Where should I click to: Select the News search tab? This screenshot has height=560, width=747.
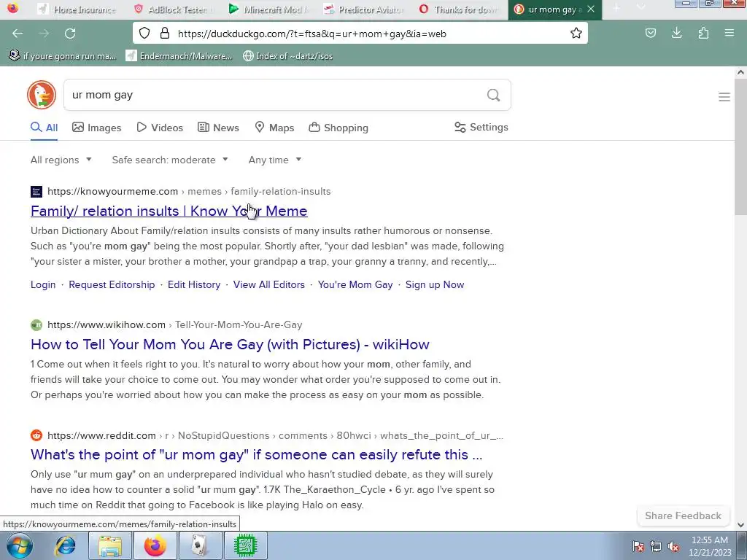coord(218,128)
